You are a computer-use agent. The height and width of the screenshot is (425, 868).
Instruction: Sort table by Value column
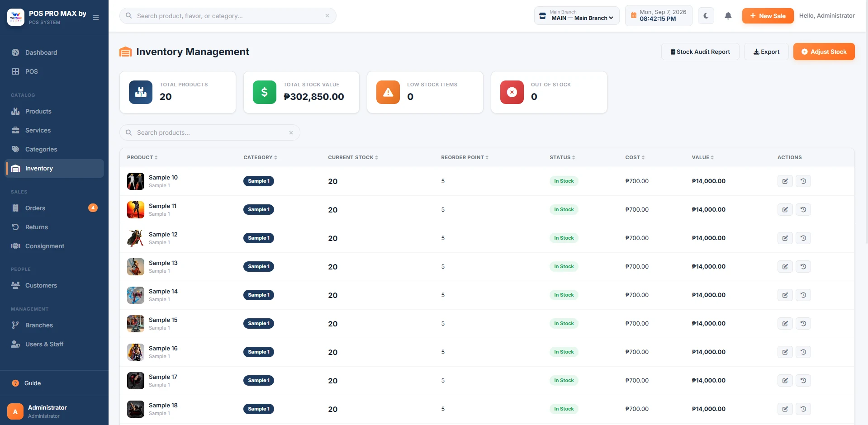click(x=703, y=157)
